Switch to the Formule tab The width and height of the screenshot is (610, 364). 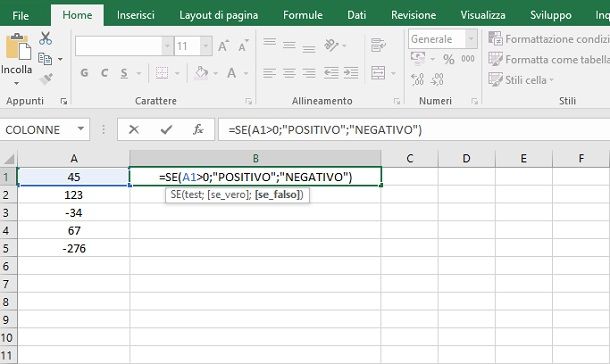303,15
